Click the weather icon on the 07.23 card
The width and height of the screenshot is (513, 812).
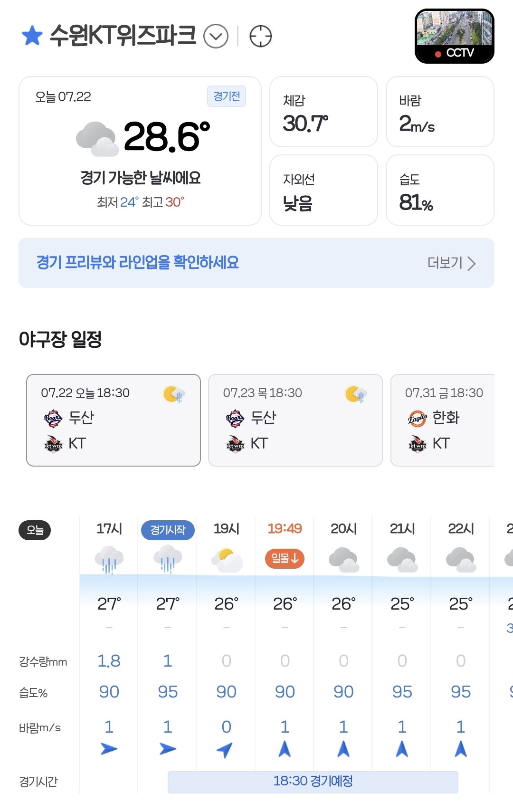point(356,394)
